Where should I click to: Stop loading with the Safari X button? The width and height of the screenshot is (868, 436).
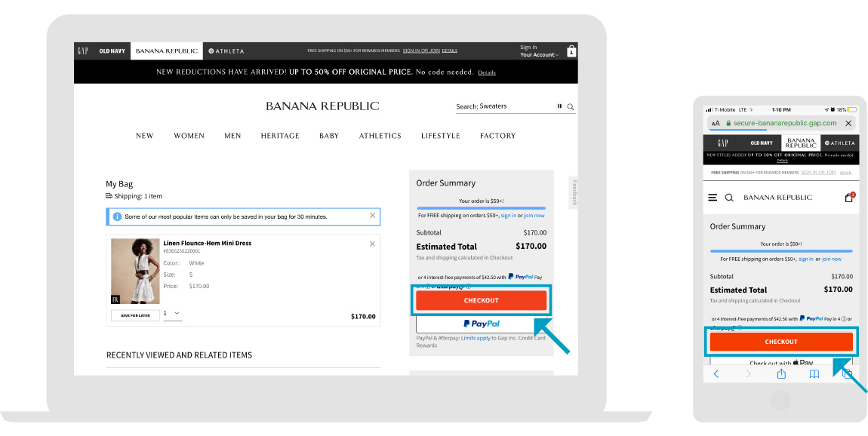pos(848,124)
